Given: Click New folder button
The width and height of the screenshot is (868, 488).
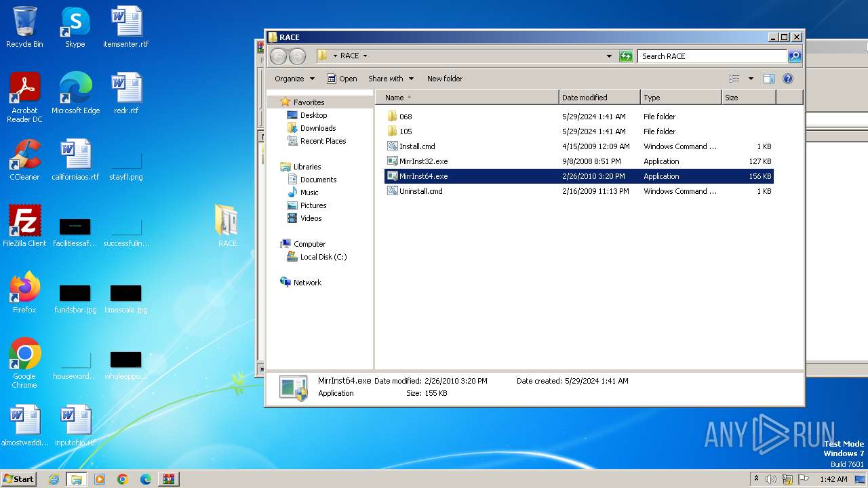Looking at the screenshot, I should pos(445,79).
